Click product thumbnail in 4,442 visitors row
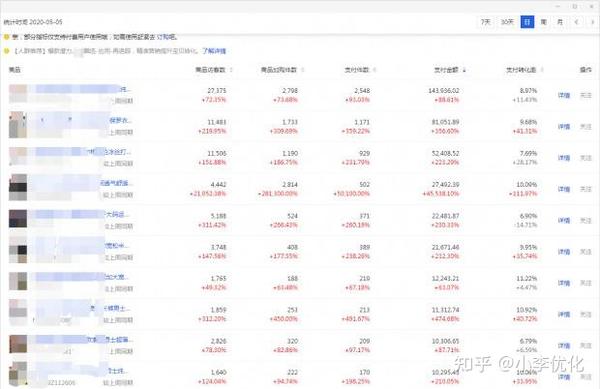The height and width of the screenshot is (389, 600). (x=18, y=187)
